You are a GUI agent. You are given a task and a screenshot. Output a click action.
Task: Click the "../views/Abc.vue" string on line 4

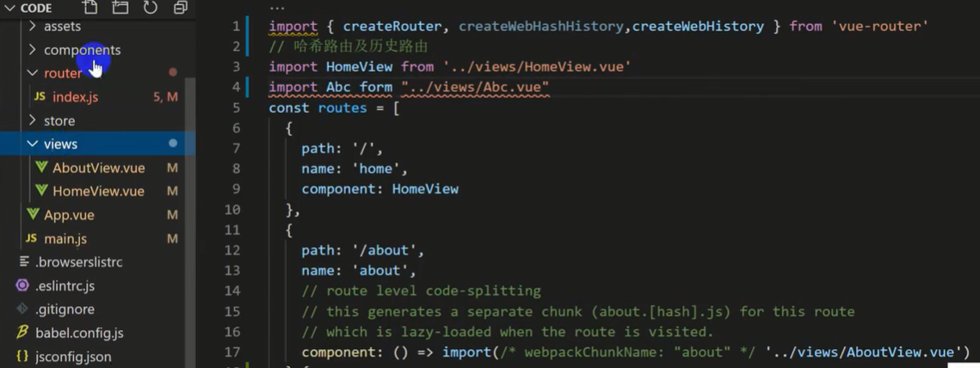[476, 87]
